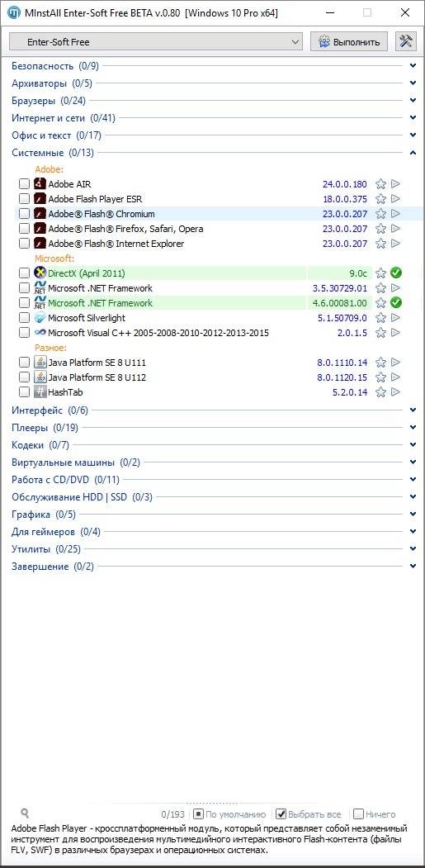Screen dimensions: 425x868
Task: Expand the Браузеры category chevron
Action: (x=413, y=101)
